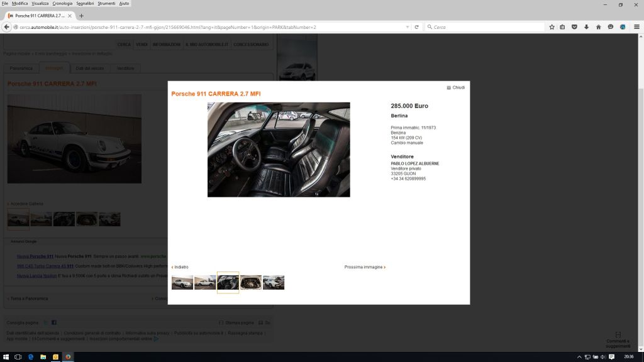
Task: Click the 285.000 Euro price text
Action: tap(409, 106)
